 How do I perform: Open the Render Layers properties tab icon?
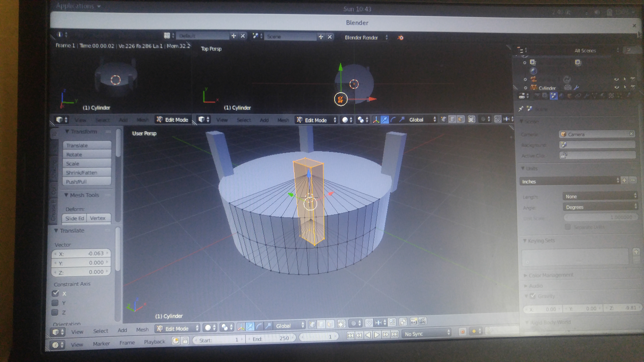545,95
